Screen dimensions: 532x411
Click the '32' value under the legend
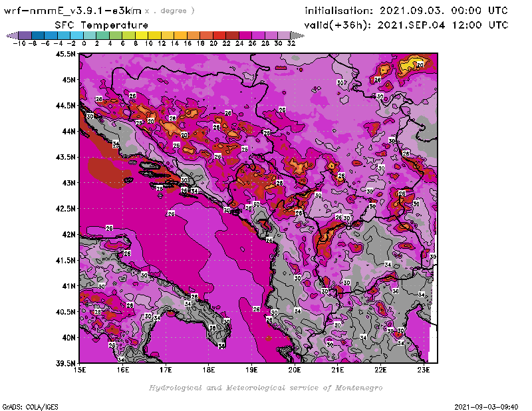click(291, 43)
